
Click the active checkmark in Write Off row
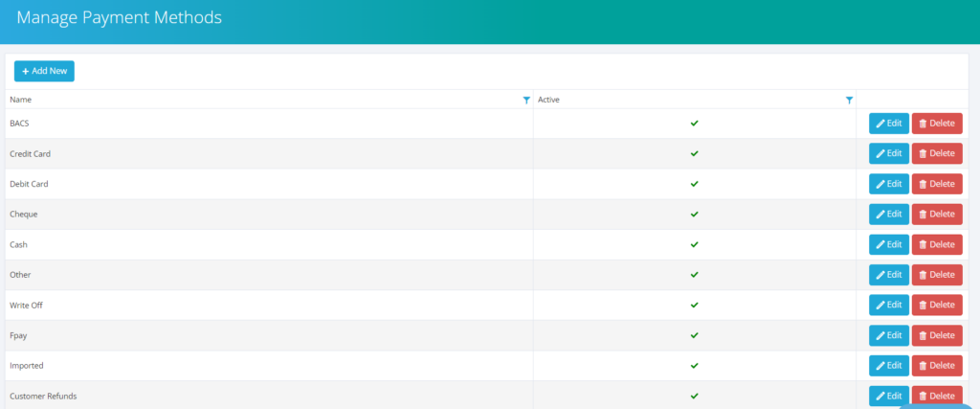pos(694,305)
